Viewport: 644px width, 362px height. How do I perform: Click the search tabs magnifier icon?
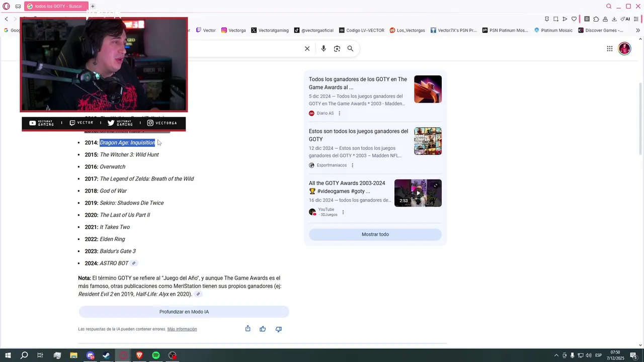click(x=609, y=6)
